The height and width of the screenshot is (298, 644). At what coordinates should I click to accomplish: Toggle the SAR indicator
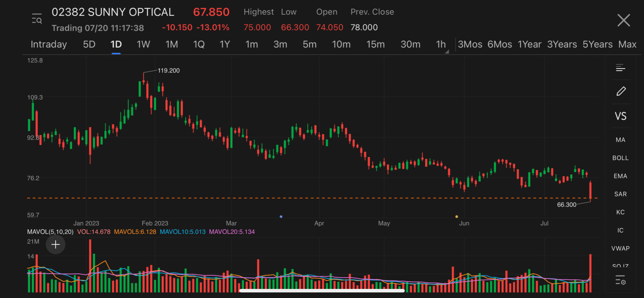(620, 194)
